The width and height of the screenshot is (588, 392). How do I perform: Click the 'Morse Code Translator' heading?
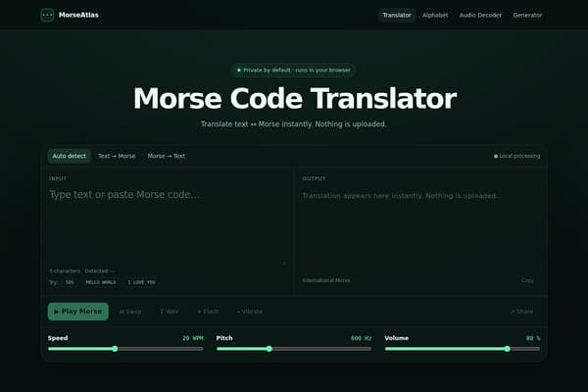click(x=295, y=99)
